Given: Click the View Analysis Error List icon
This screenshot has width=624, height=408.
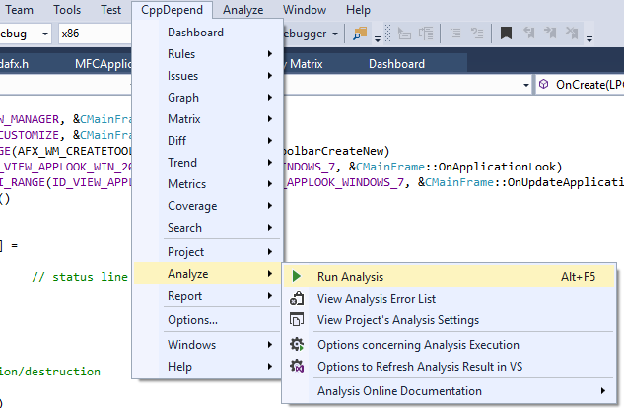Looking at the screenshot, I should (x=297, y=299).
